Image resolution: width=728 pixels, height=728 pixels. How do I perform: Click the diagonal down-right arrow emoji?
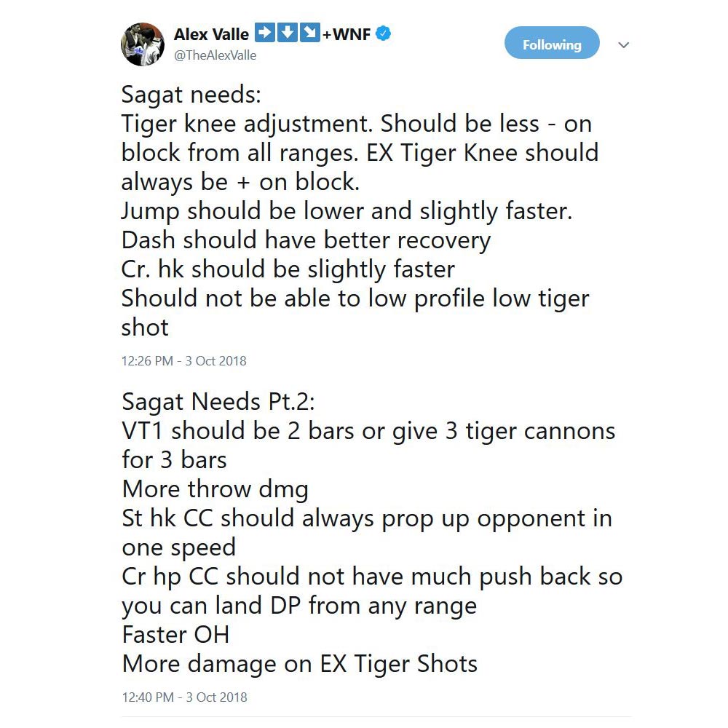click(x=310, y=33)
